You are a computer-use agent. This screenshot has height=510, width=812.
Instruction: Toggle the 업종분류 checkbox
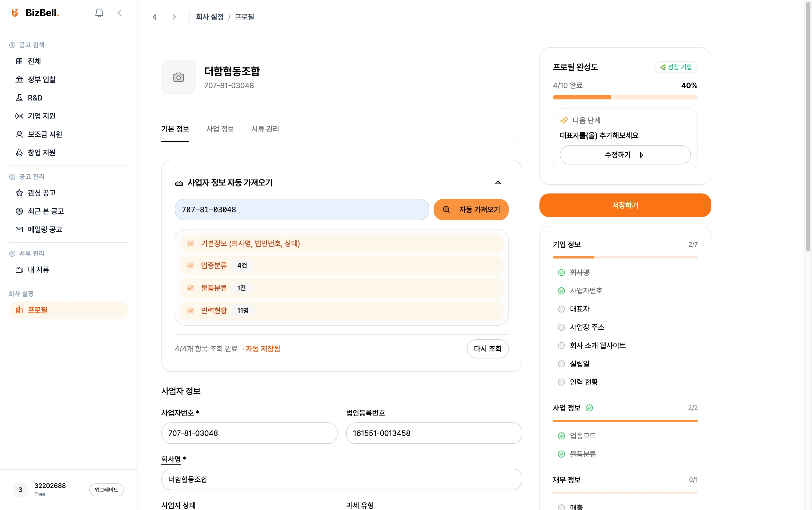[x=190, y=265]
